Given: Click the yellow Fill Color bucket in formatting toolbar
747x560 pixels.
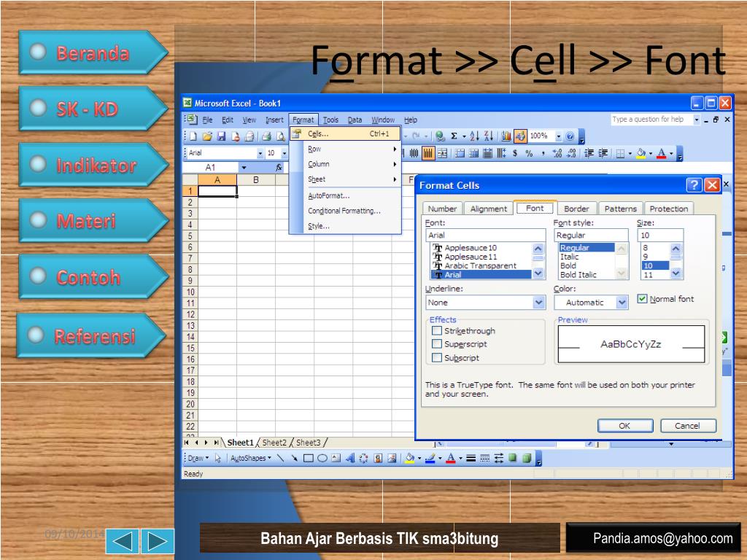Looking at the screenshot, I should 640,153.
